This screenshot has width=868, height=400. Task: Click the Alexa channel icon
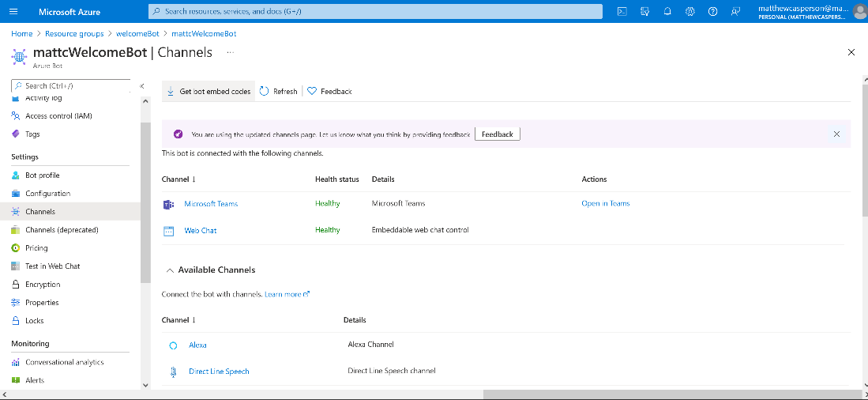click(x=173, y=345)
